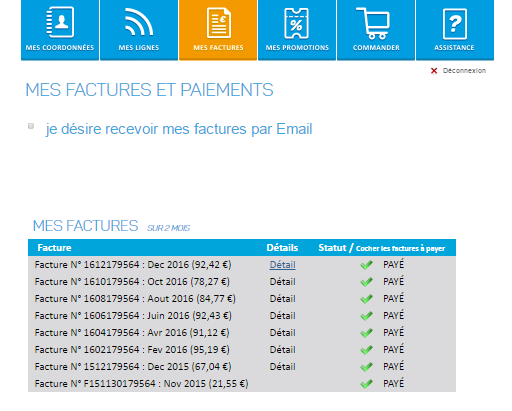This screenshot has height=411, width=512.
Task: View Détail of the Aout 2016 invoice
Action: 283,299
